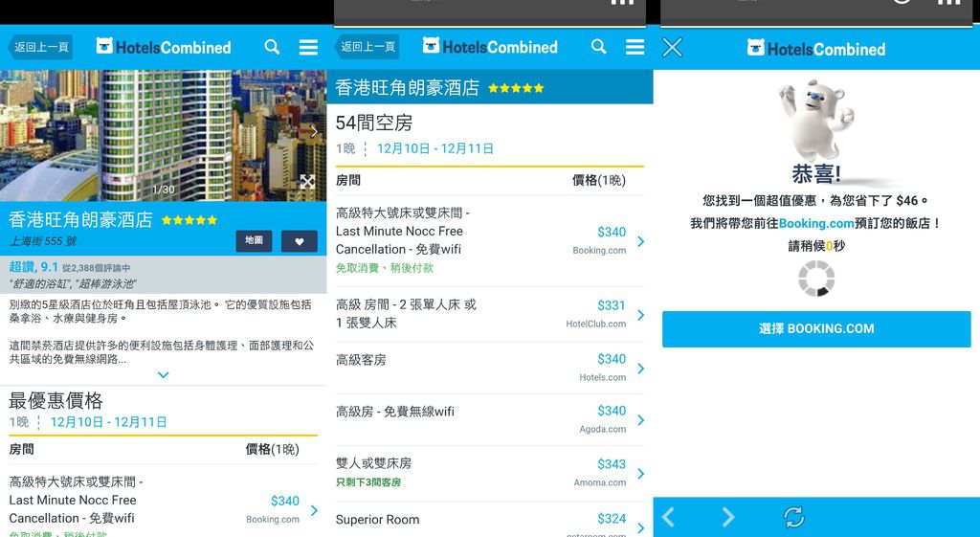Tap the HotelsCombined logo in left screen
Image resolution: width=980 pixels, height=537 pixels.
(x=164, y=47)
